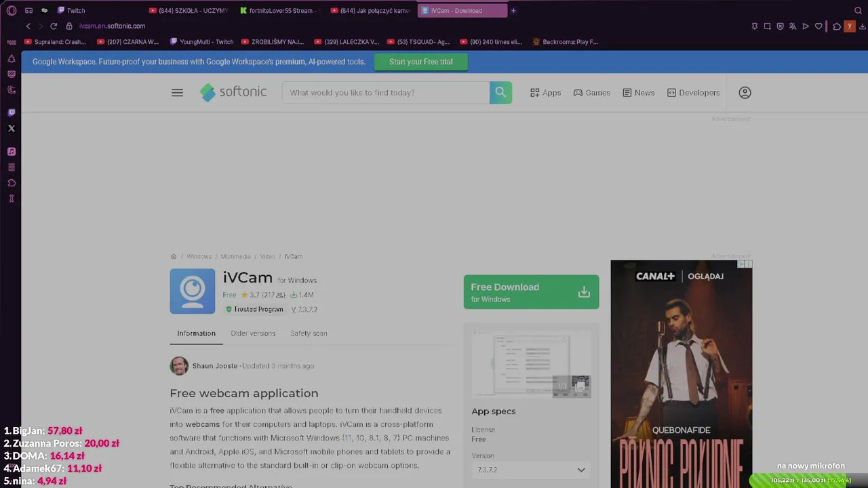Click the pinboard pin icon in address bar
The image size is (868, 488).
(754, 26)
